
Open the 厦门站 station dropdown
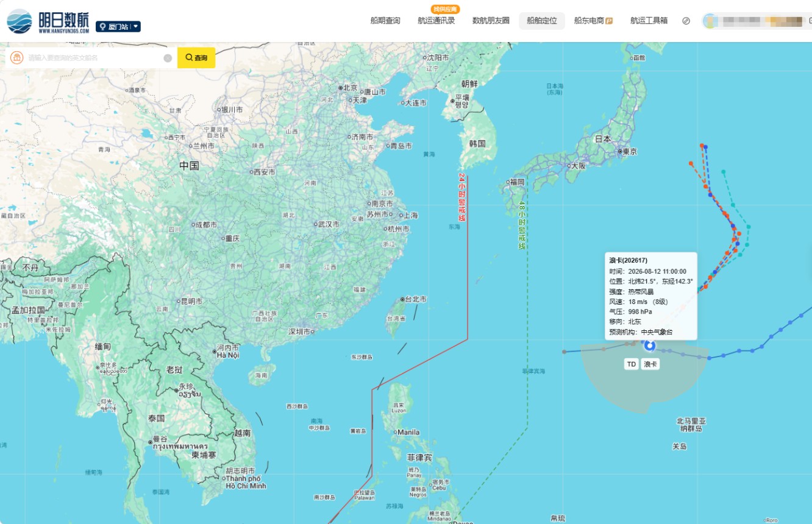point(118,27)
